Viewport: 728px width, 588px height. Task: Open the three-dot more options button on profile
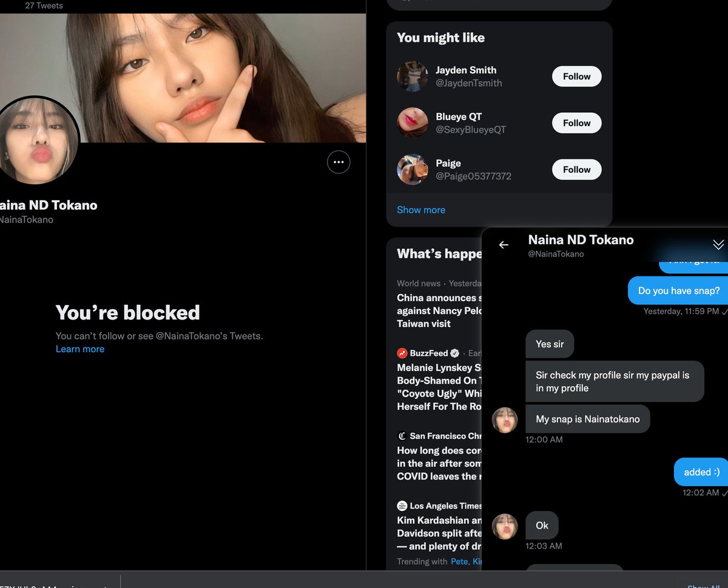click(339, 162)
